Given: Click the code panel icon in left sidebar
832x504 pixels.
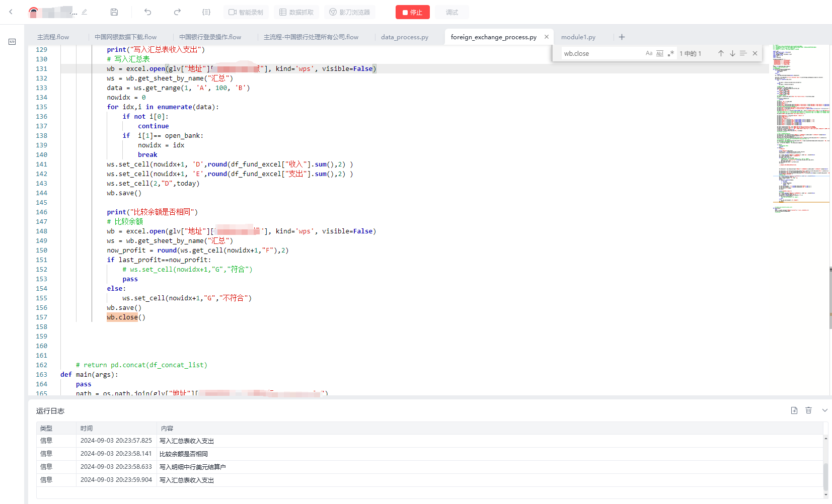Looking at the screenshot, I should click(12, 42).
